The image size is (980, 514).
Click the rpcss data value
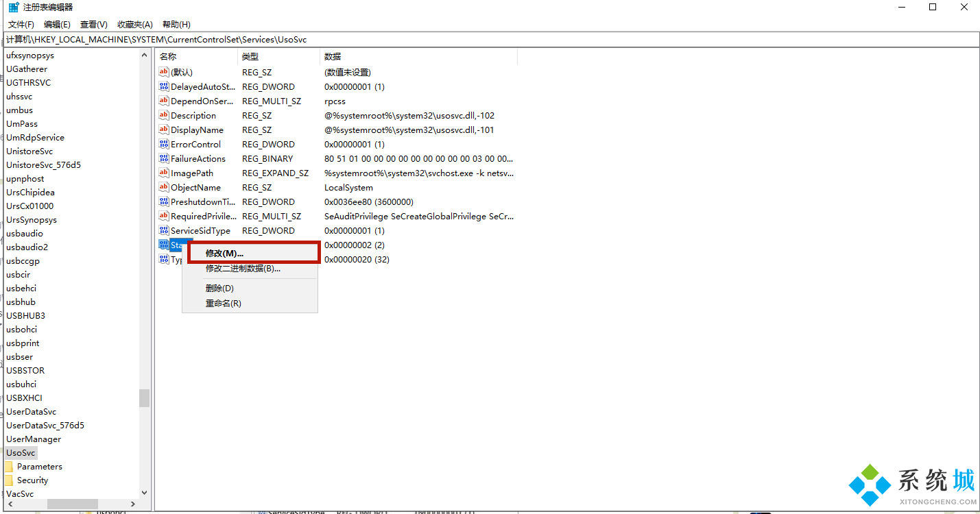pos(335,101)
